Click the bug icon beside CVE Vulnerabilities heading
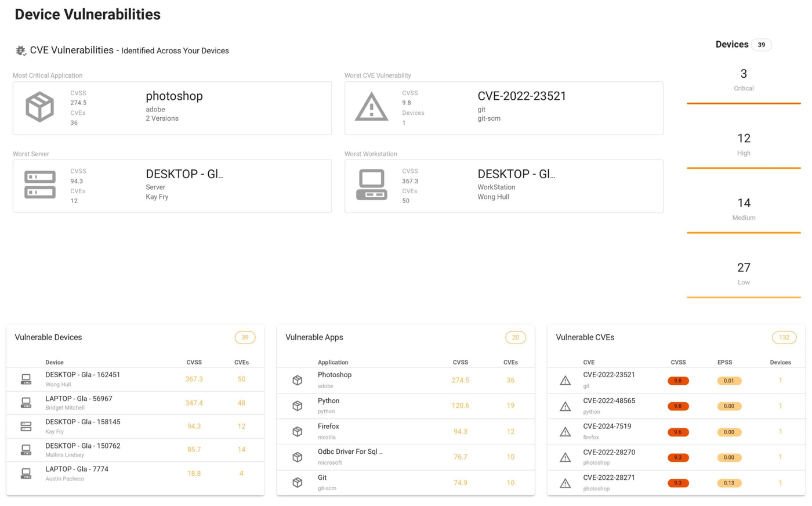 pyautogui.click(x=21, y=50)
